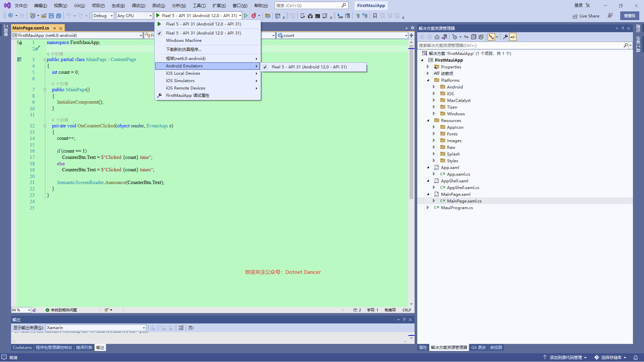Click the code cleanup broom icon

106,310
